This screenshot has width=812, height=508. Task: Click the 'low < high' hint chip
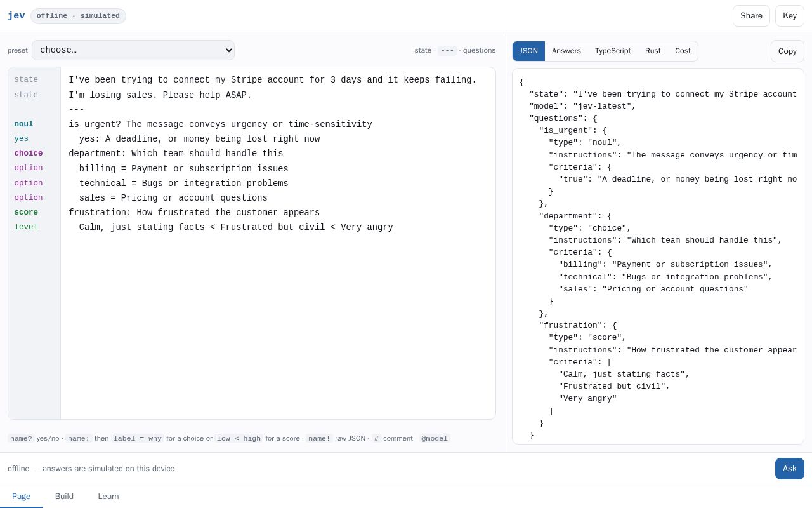(x=239, y=438)
